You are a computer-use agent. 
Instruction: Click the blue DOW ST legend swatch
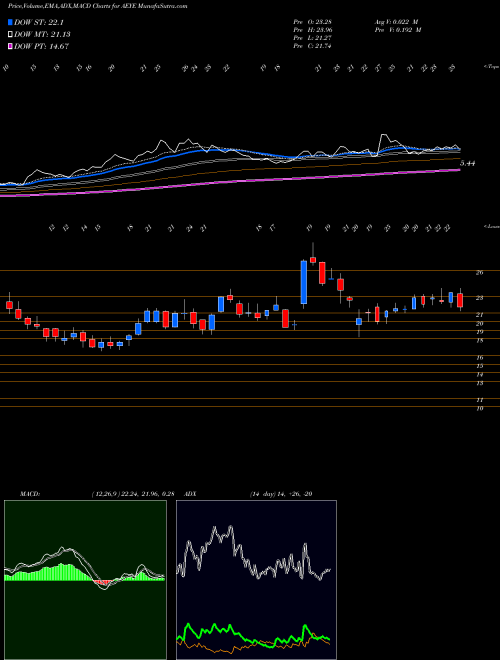10,22
